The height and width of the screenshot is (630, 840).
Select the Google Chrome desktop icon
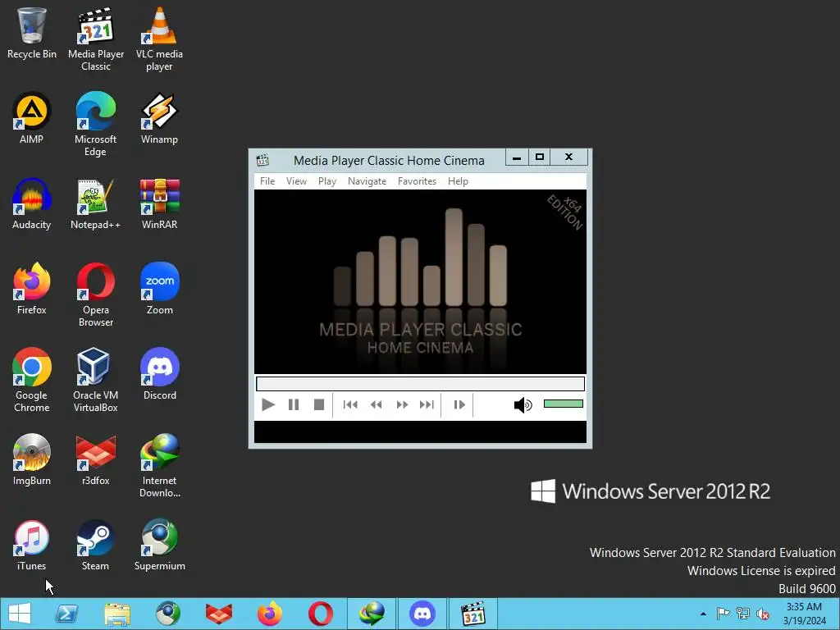coord(32,381)
